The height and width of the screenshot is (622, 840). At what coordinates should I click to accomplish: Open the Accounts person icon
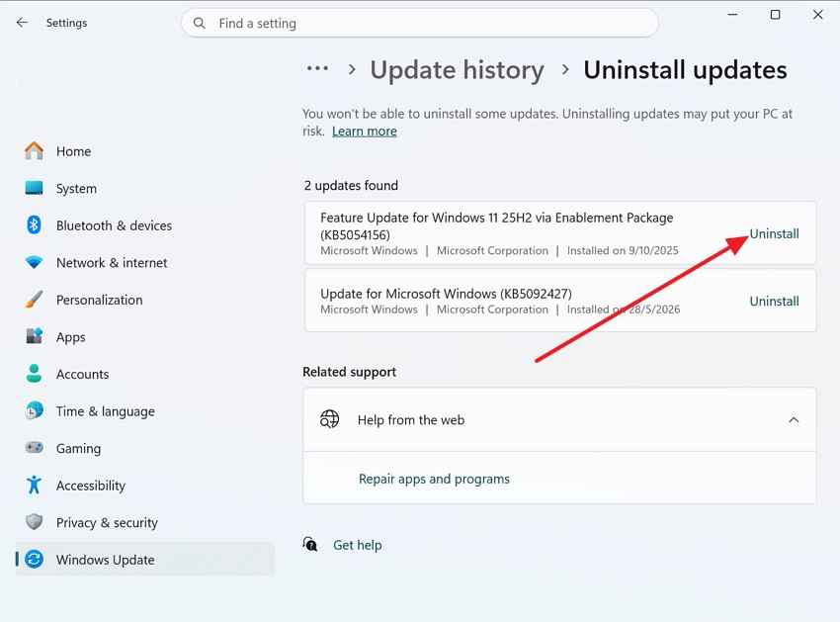35,374
